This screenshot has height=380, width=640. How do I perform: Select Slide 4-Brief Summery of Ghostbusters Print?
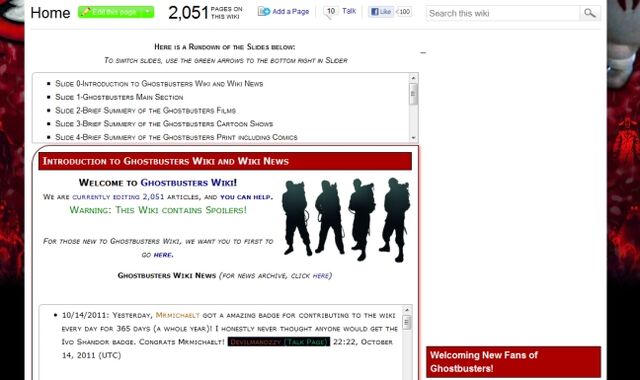click(176, 137)
